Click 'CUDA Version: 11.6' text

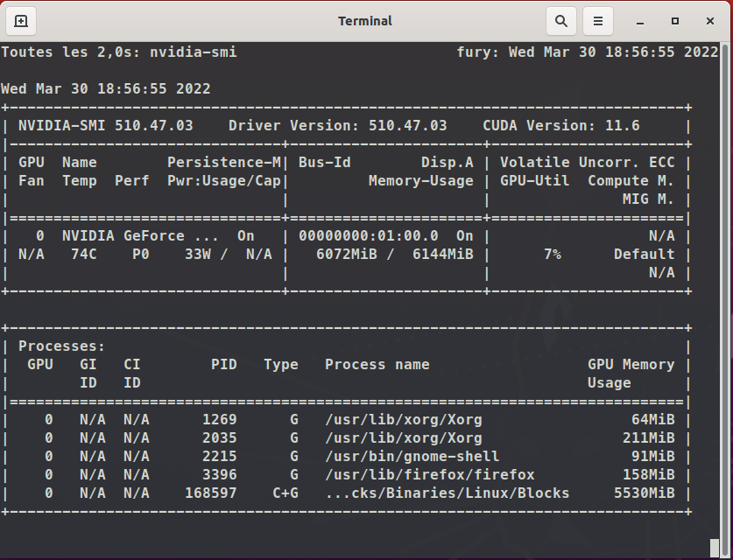pos(561,126)
